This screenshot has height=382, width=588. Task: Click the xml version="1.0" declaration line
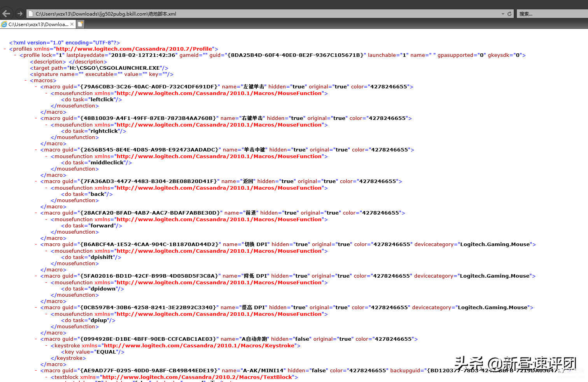pyautogui.click(x=65, y=43)
